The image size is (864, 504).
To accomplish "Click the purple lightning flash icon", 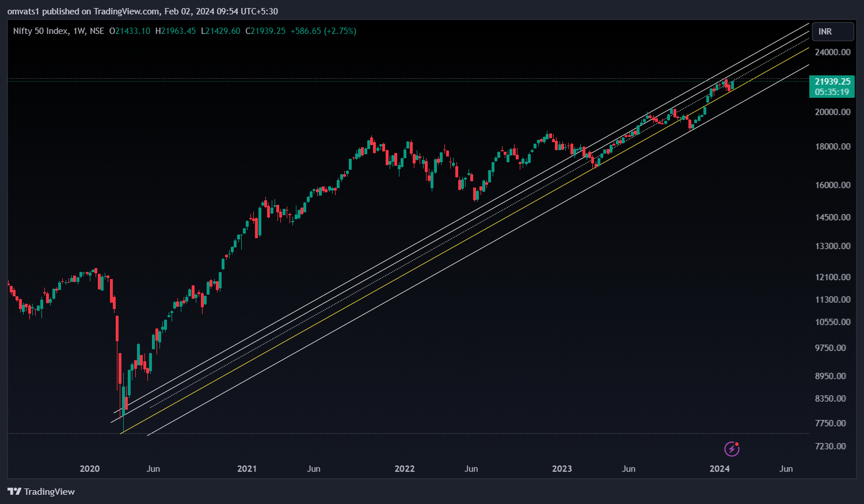I will coord(732,449).
